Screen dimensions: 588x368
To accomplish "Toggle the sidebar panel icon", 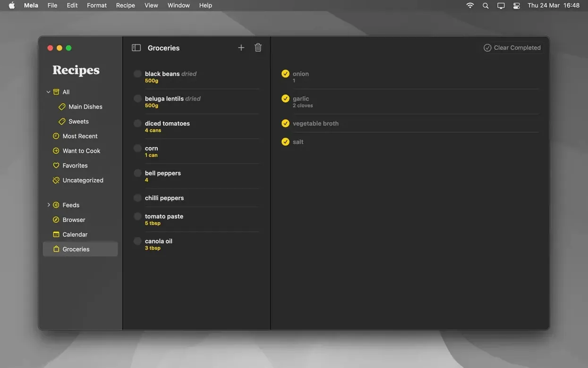I will (136, 48).
